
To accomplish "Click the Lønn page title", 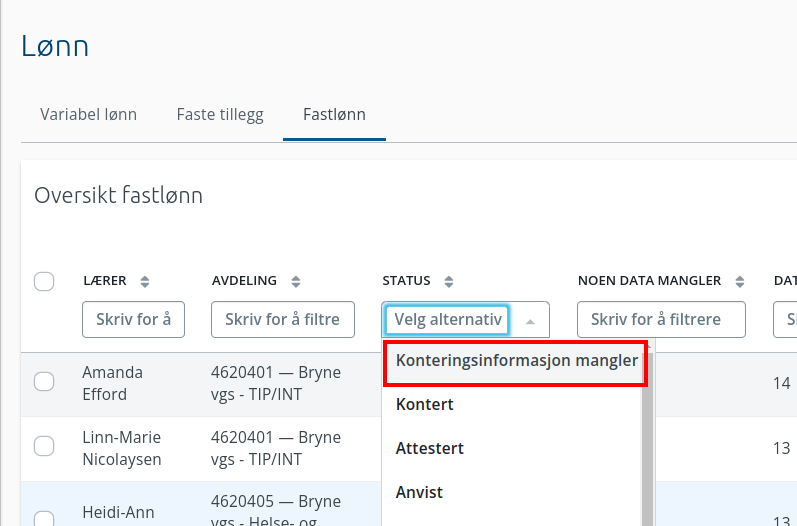I will point(55,46).
